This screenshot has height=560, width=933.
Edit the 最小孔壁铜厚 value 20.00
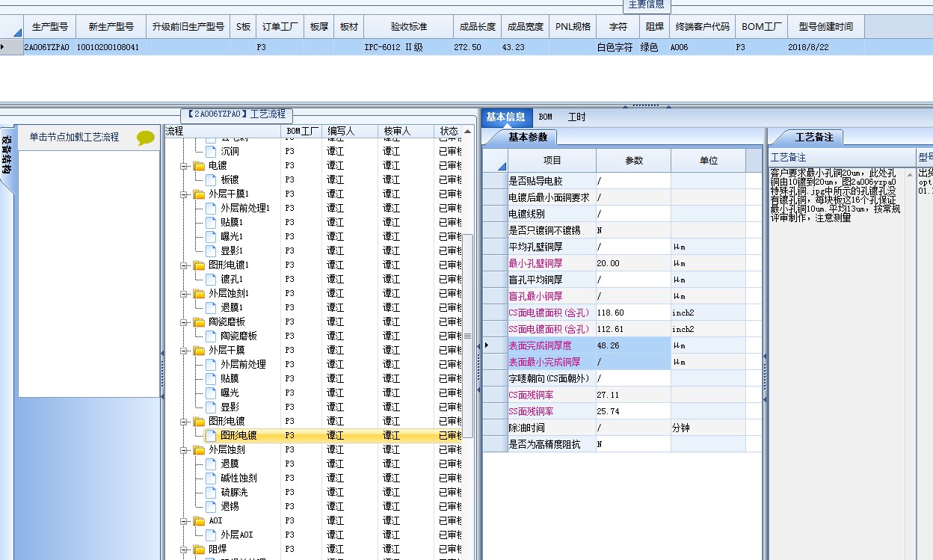pyautogui.click(x=633, y=263)
